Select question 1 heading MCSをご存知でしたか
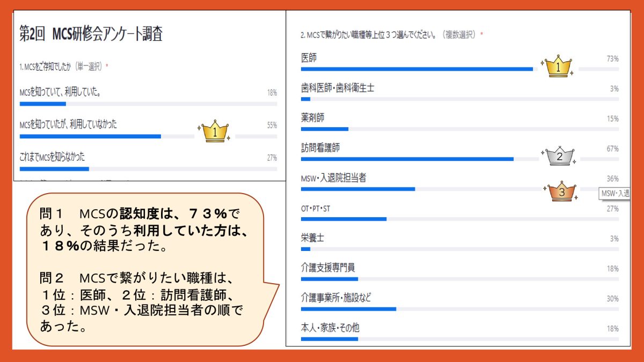 point(63,67)
